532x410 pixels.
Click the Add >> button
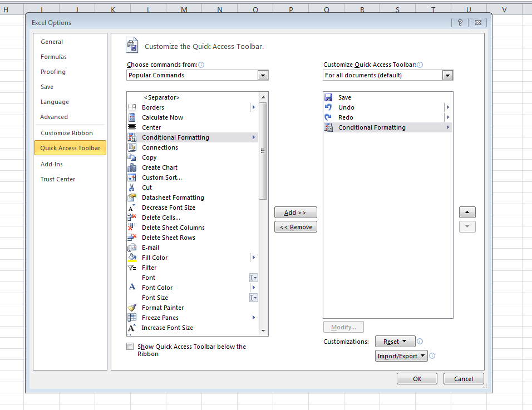point(295,213)
